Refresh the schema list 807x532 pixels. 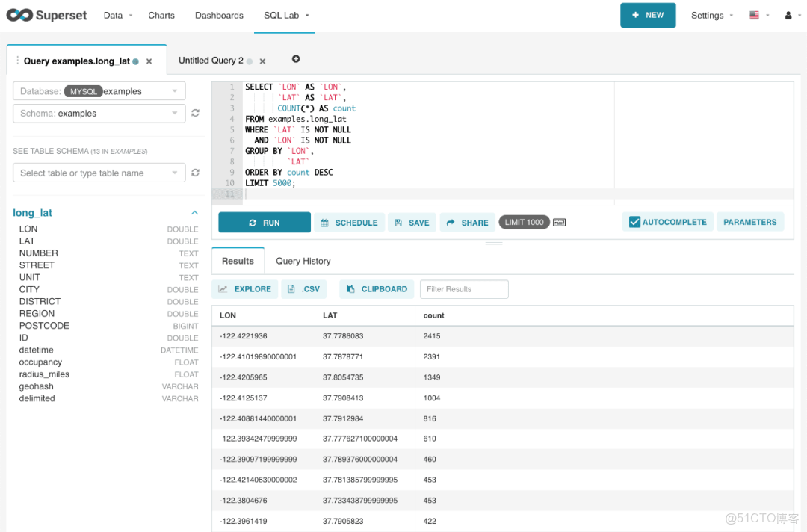(195, 113)
